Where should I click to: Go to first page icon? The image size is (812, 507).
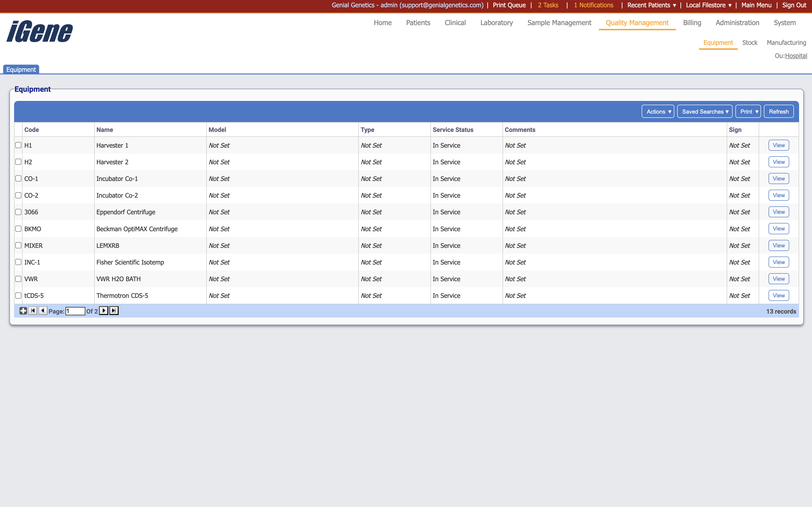pos(33,311)
